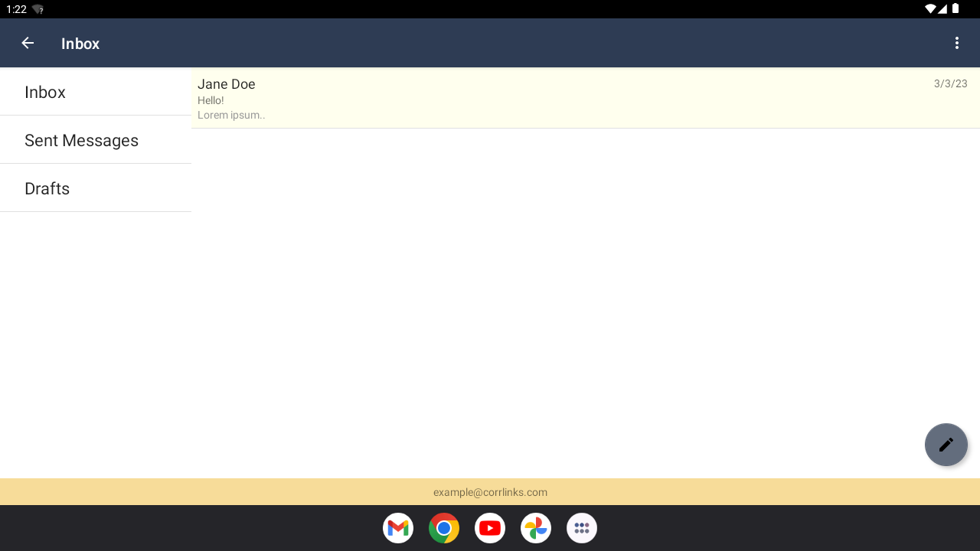Tap the back arrow in header
This screenshot has width=980, height=551.
click(28, 43)
